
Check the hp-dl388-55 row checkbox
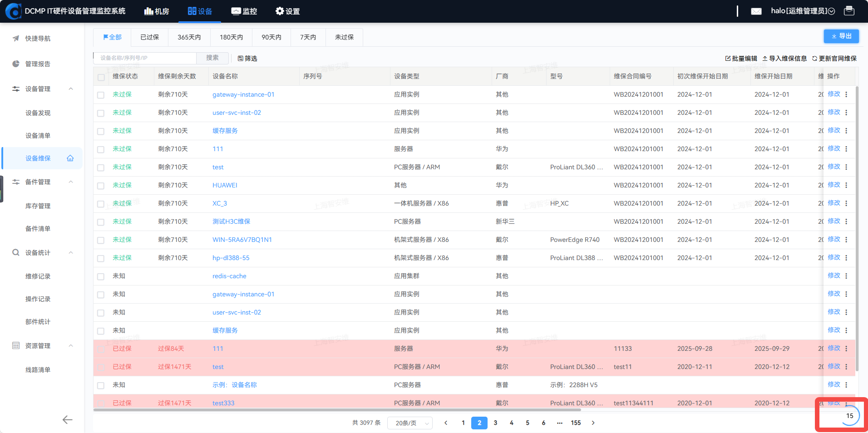point(101,258)
